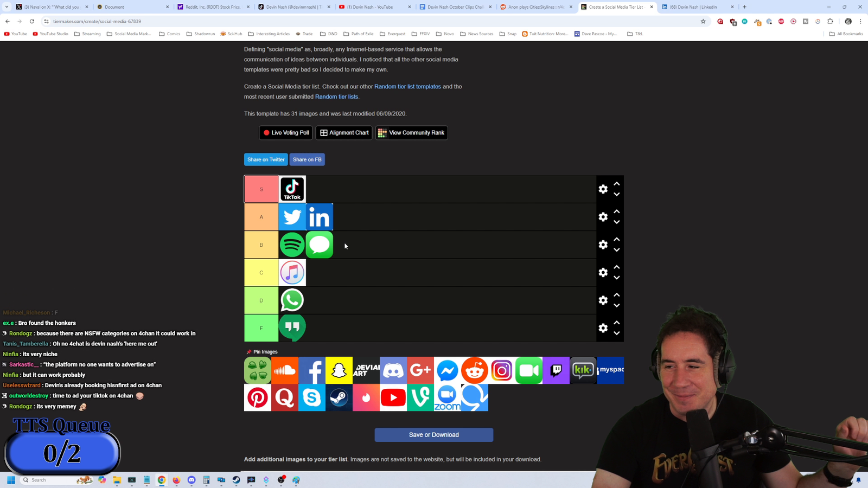Viewport: 868px width, 488px height.
Task: Pick the Reddit alien icon
Action: pos(475,370)
